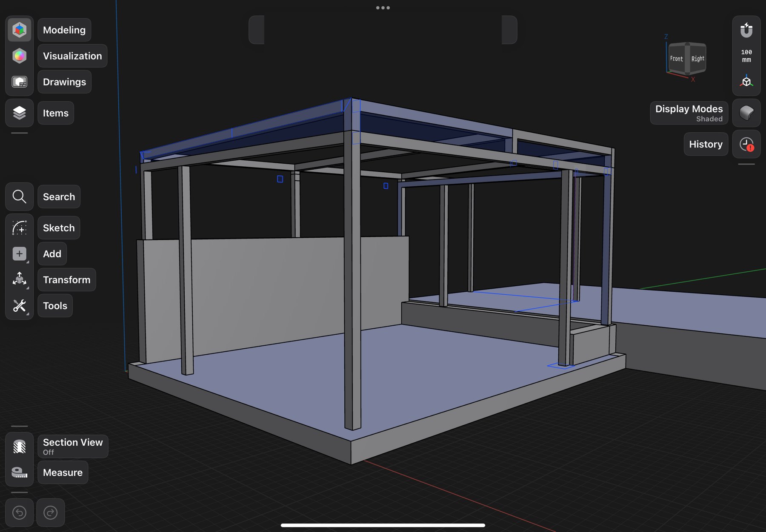Select the Sketch tool icon

click(20, 228)
